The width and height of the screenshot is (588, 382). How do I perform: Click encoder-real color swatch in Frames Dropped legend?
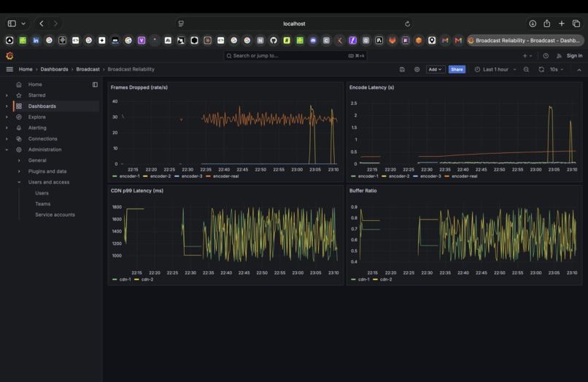coord(208,176)
